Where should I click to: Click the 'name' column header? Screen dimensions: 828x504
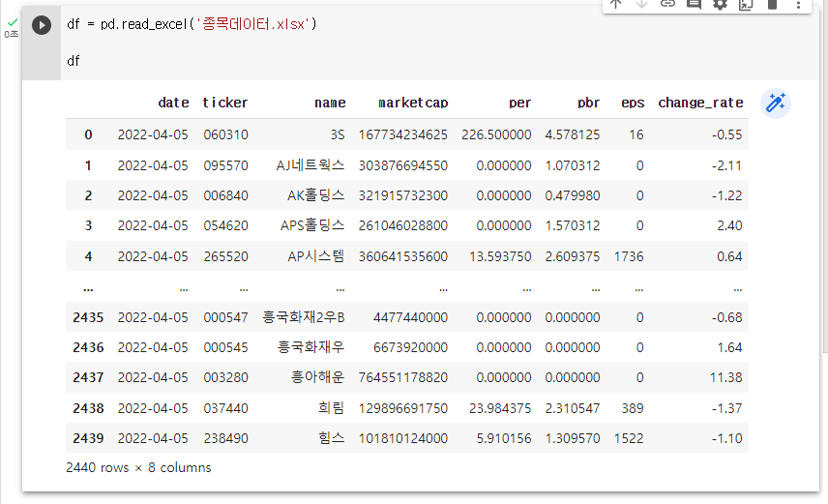pyautogui.click(x=330, y=103)
